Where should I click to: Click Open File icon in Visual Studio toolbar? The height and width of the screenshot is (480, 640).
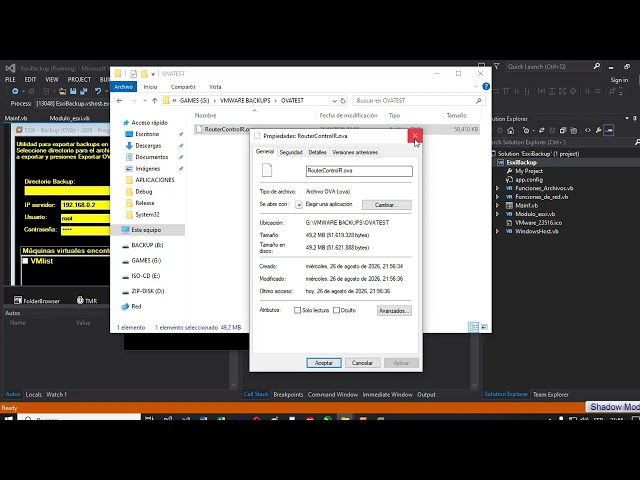point(62,91)
